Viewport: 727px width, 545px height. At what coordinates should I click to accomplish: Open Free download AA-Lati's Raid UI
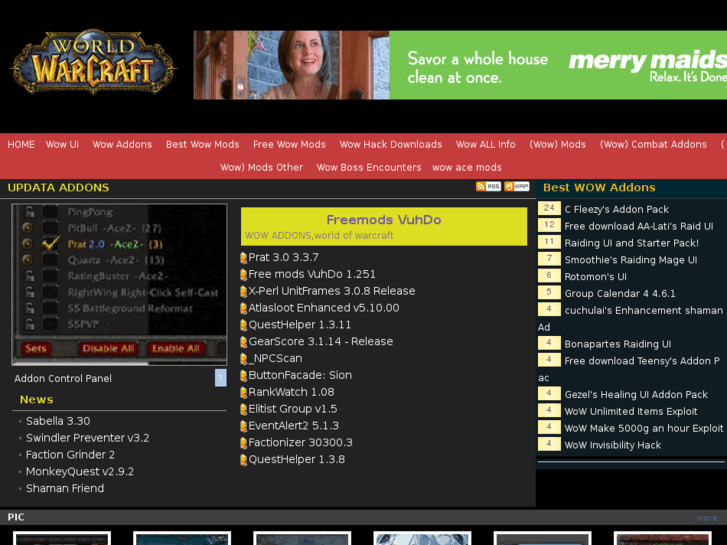[638, 226]
